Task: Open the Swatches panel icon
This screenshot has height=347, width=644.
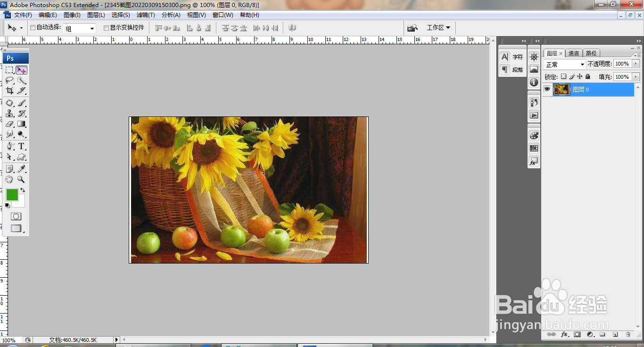Action: tap(534, 148)
